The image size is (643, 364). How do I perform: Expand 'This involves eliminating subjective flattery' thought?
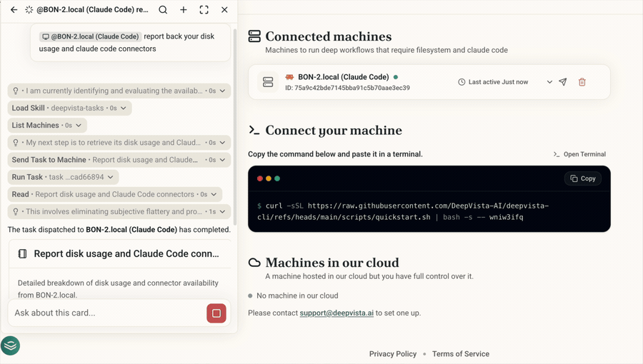pos(119,211)
